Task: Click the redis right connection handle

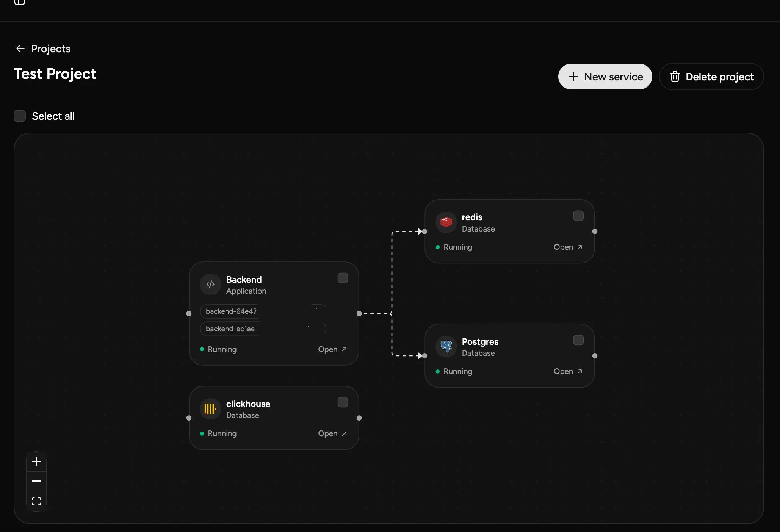Action: [x=595, y=232]
